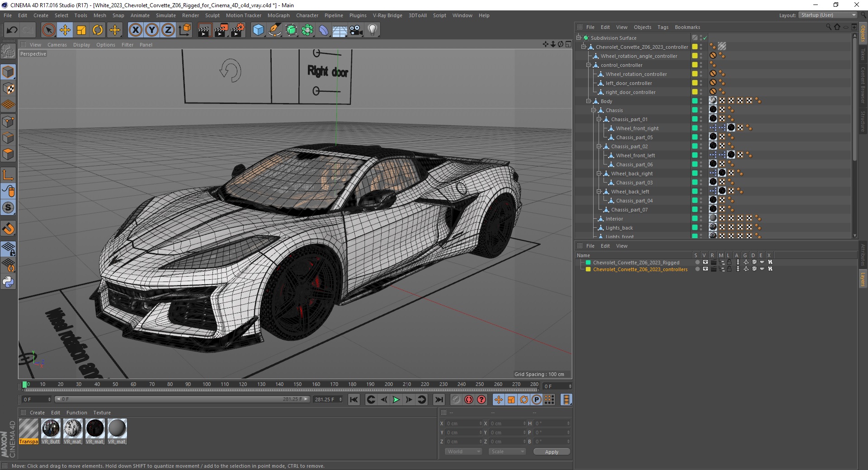Image resolution: width=868 pixels, height=470 pixels.
Task: Open the V-Ray Bridge menu
Action: click(387, 15)
